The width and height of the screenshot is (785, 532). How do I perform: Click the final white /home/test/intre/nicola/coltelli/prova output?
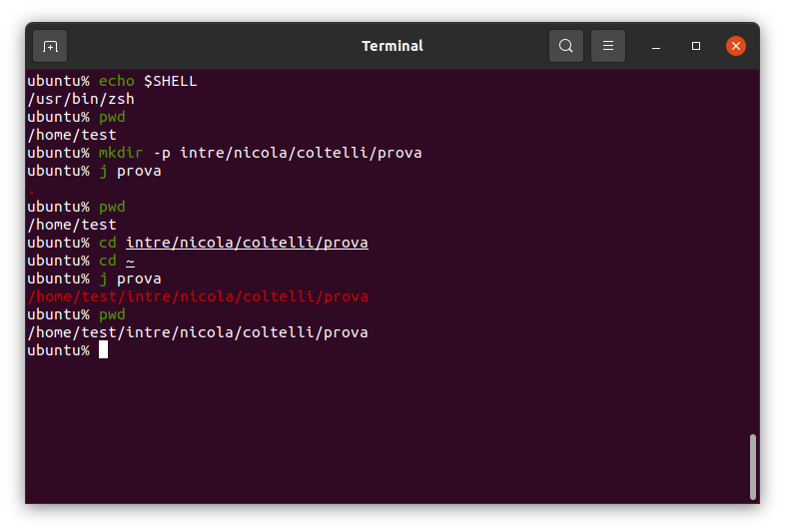click(198, 332)
